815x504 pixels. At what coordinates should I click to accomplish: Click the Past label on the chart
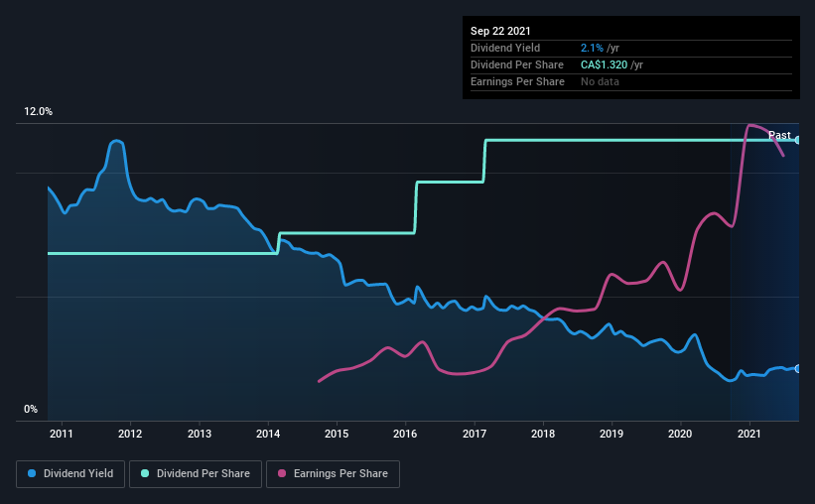pyautogui.click(x=779, y=135)
